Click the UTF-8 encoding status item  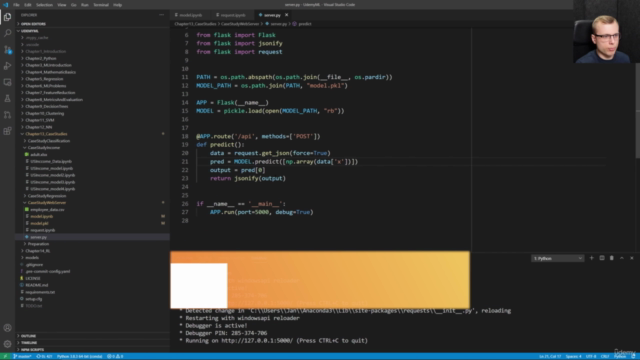(591, 356)
